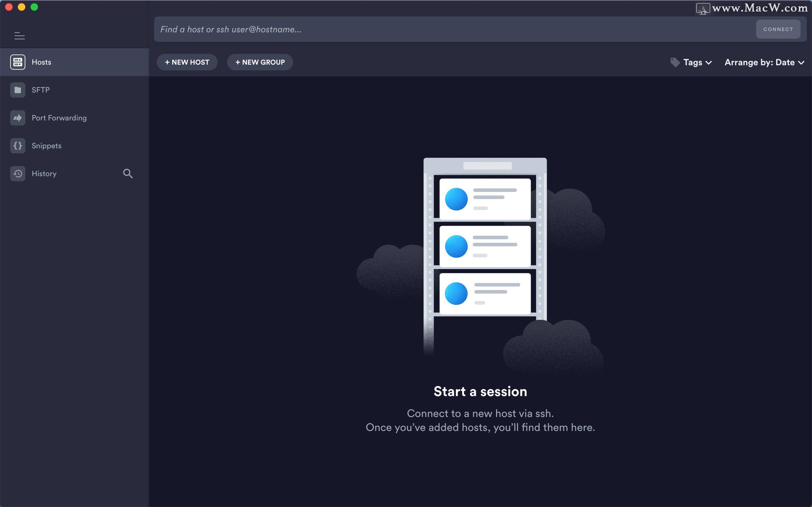Open the Snippets section
Screen dimensions: 812x507
click(x=46, y=145)
